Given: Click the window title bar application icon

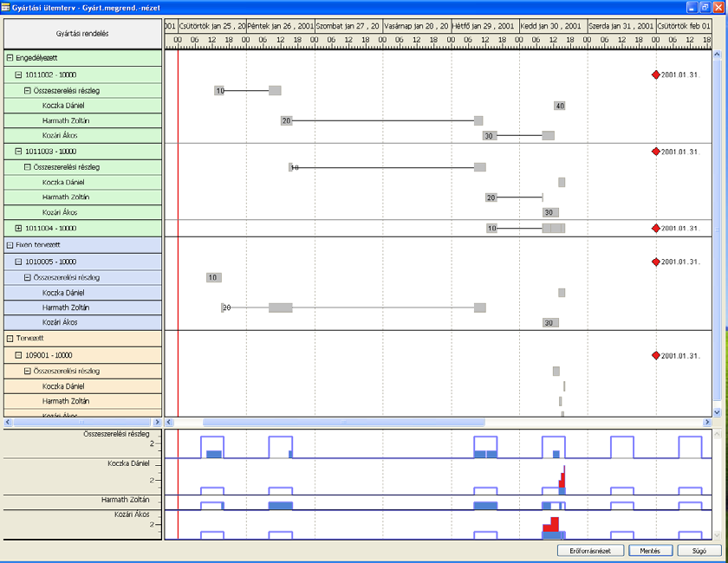Looking at the screenshot, I should pos(5,8).
